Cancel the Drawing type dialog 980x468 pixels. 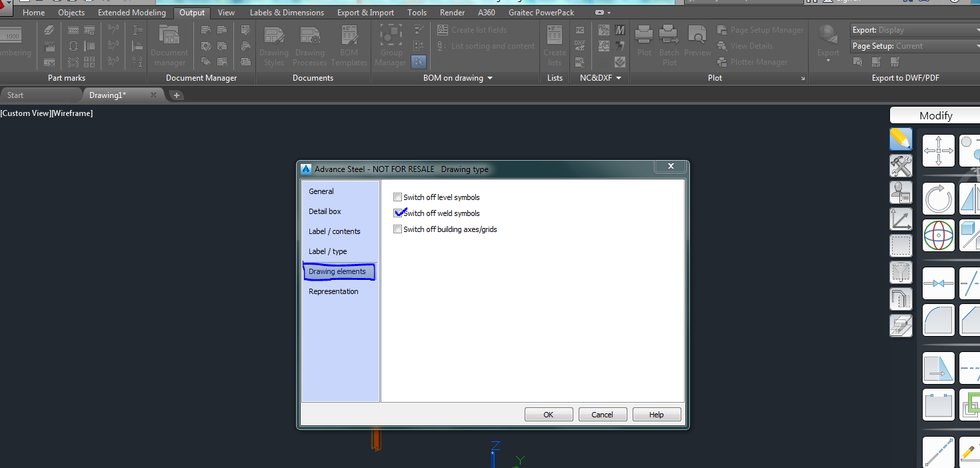pos(603,415)
